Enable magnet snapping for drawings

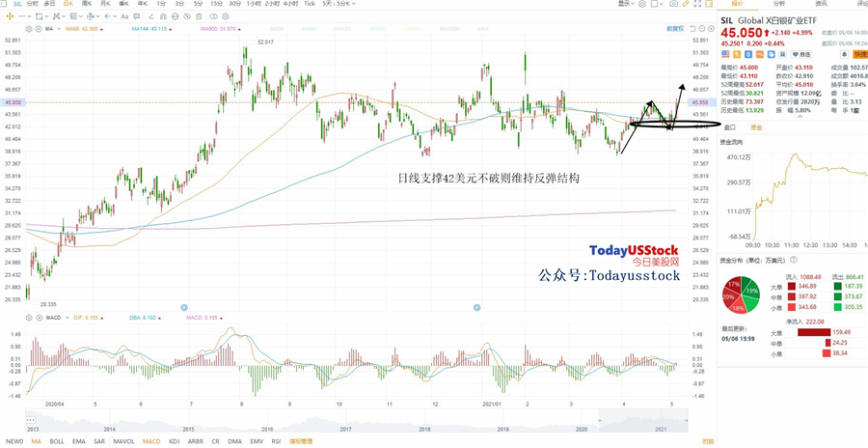click(163, 16)
